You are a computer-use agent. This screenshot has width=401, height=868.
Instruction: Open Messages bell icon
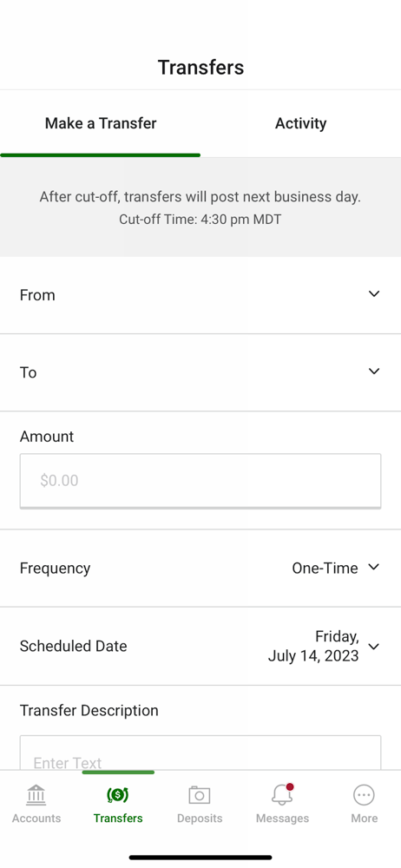[282, 795]
